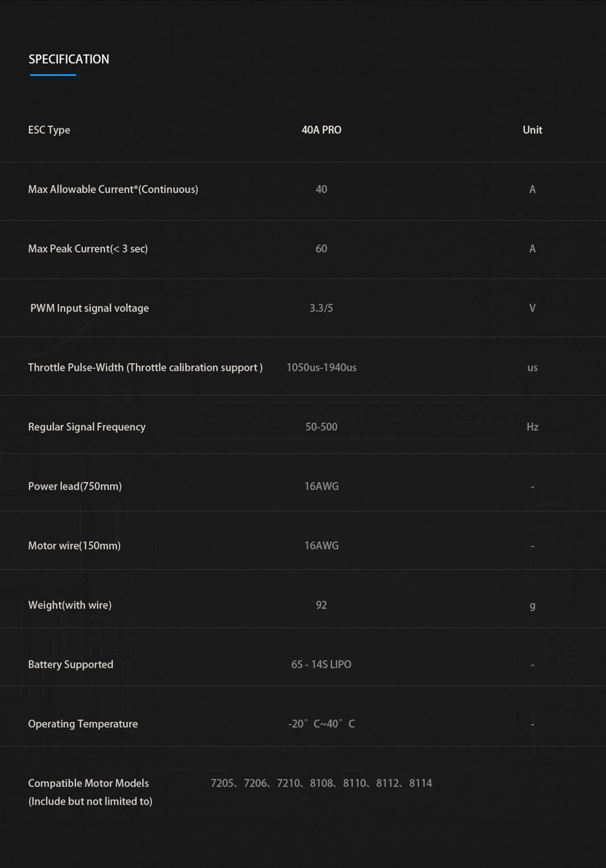Click the Throttle Pulse-Width row label
This screenshot has width=606, height=868.
[x=145, y=368]
